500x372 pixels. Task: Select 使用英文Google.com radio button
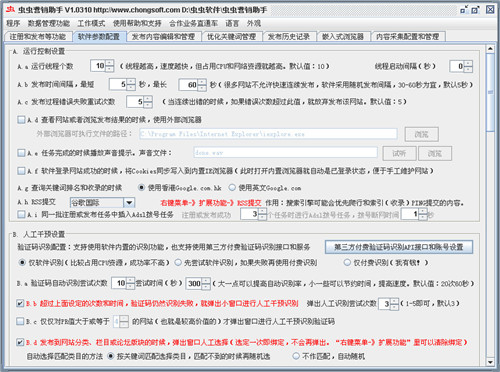[x=232, y=188]
